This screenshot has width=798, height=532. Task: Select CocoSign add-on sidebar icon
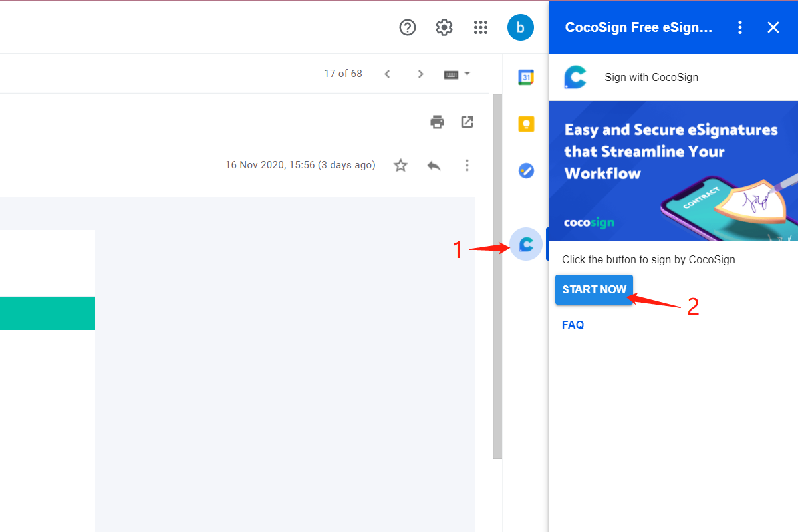click(526, 244)
